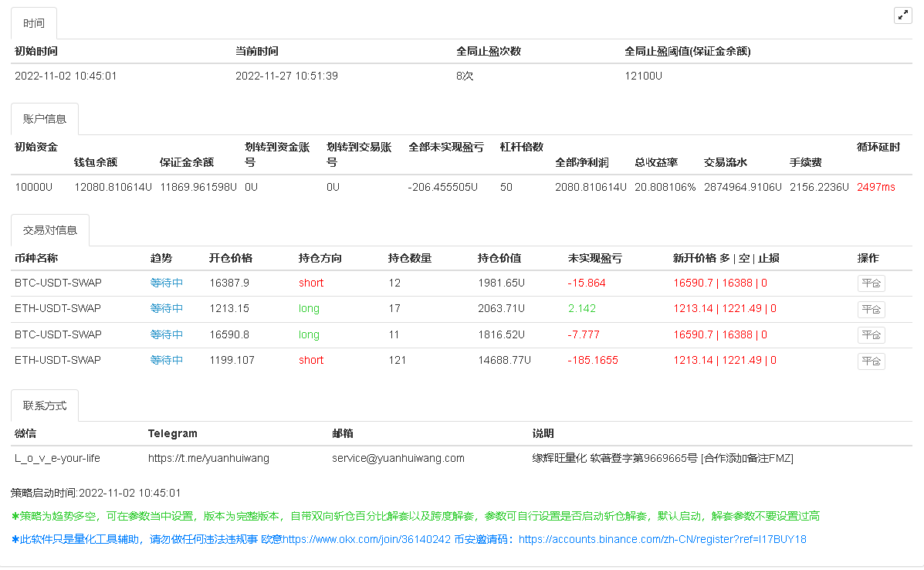Switch to the 时间 tab
Image resolution: width=924 pixels, height=570 pixels.
[x=34, y=24]
